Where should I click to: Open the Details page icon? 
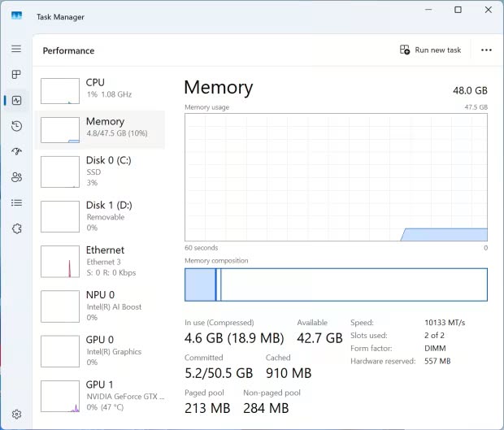click(16, 202)
